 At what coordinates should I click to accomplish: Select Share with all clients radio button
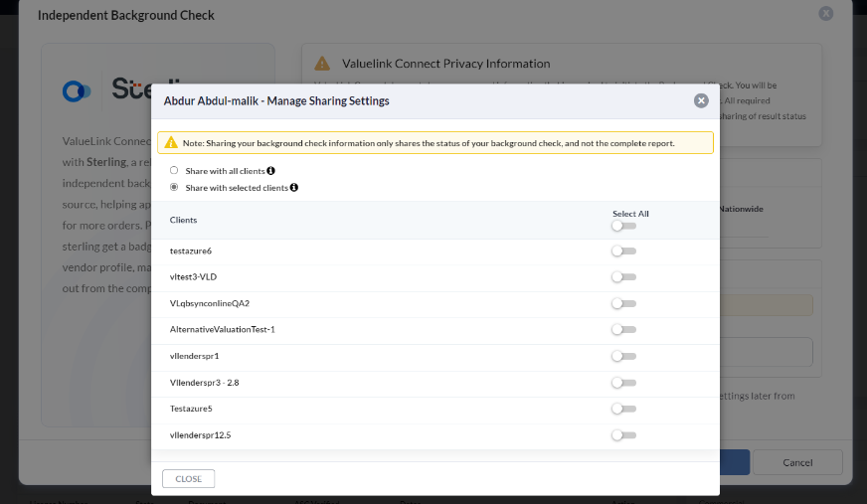[x=174, y=170]
